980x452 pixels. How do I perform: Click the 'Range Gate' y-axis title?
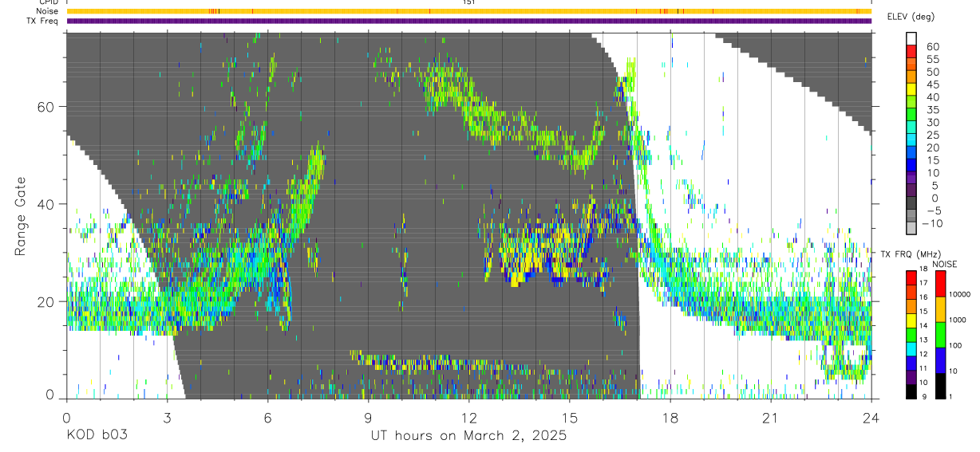[x=20, y=216]
